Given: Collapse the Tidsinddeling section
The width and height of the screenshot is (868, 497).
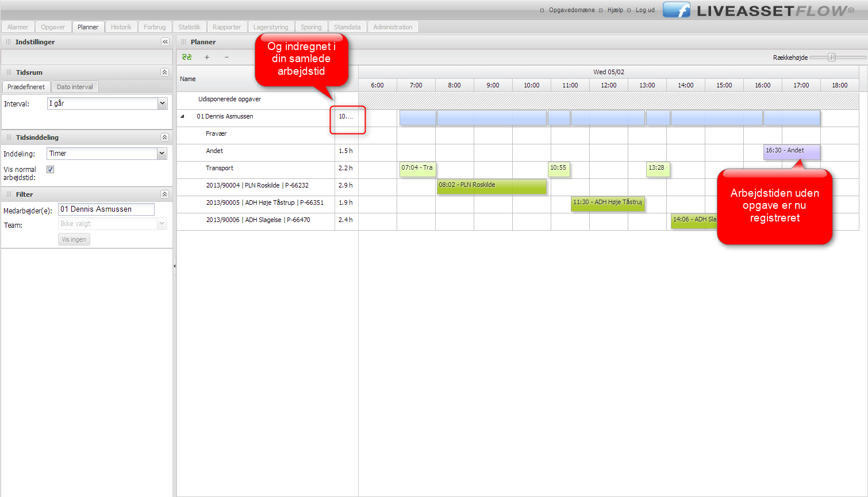Looking at the screenshot, I should (164, 137).
